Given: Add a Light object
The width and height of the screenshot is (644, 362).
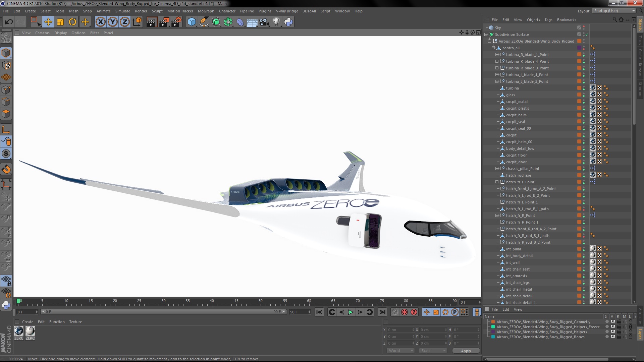Looking at the screenshot, I should coord(276,22).
